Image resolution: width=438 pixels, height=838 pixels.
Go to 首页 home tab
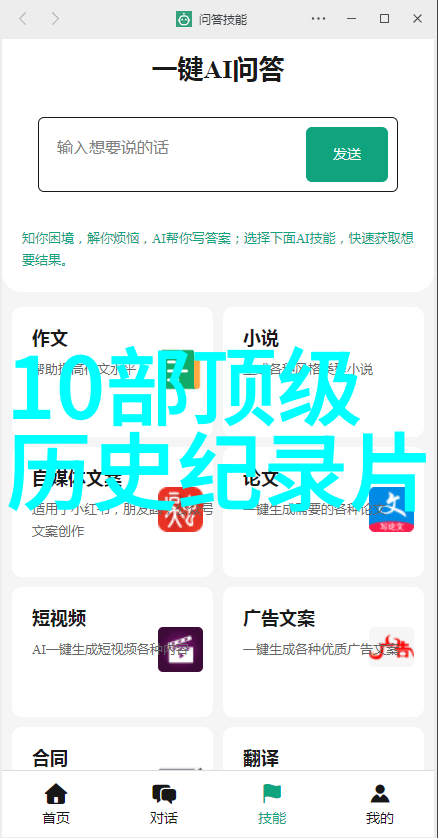pos(56,804)
